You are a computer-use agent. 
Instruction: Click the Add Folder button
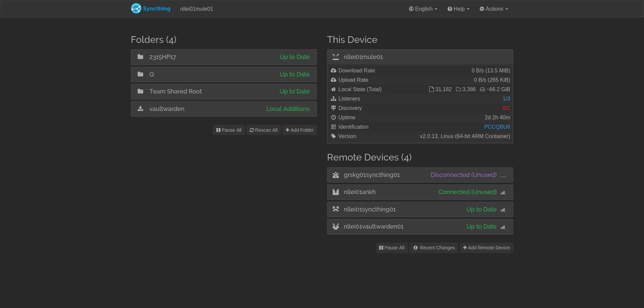(x=300, y=130)
